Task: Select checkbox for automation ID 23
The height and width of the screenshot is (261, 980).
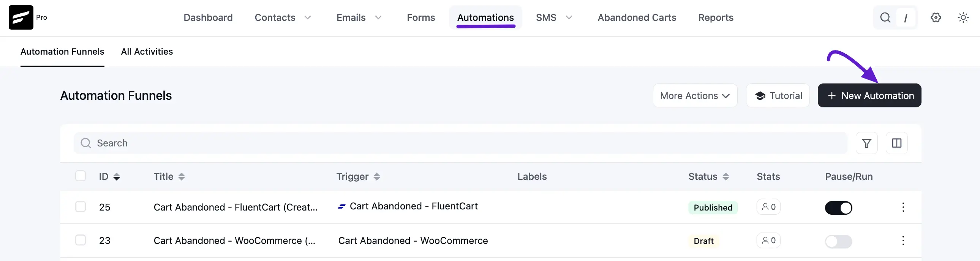Action: point(80,240)
